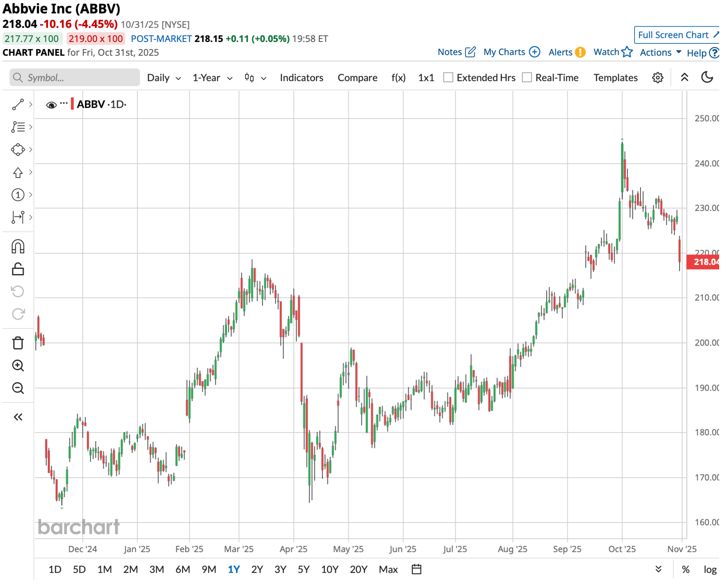Open the Templates button
The height and width of the screenshot is (587, 728).
[615, 78]
